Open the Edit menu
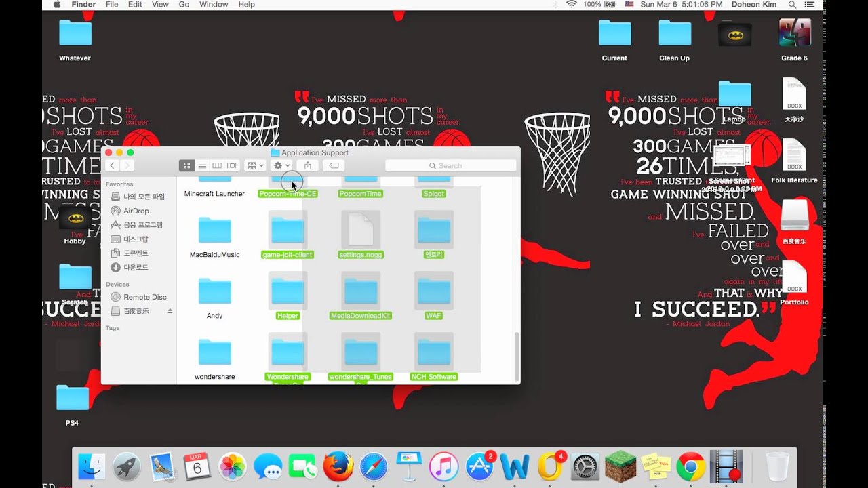868x488 pixels. [x=135, y=5]
